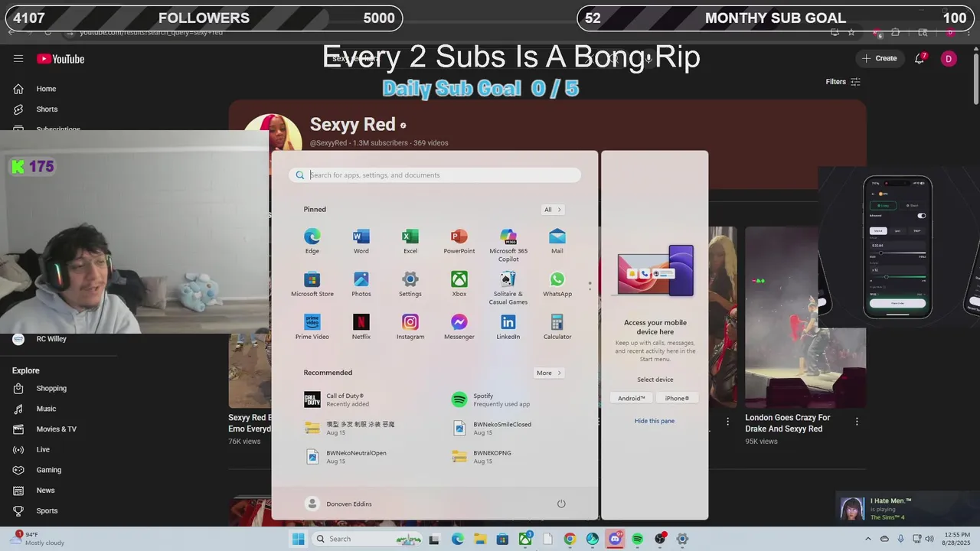Open Excel pinned app

pyautogui.click(x=410, y=241)
